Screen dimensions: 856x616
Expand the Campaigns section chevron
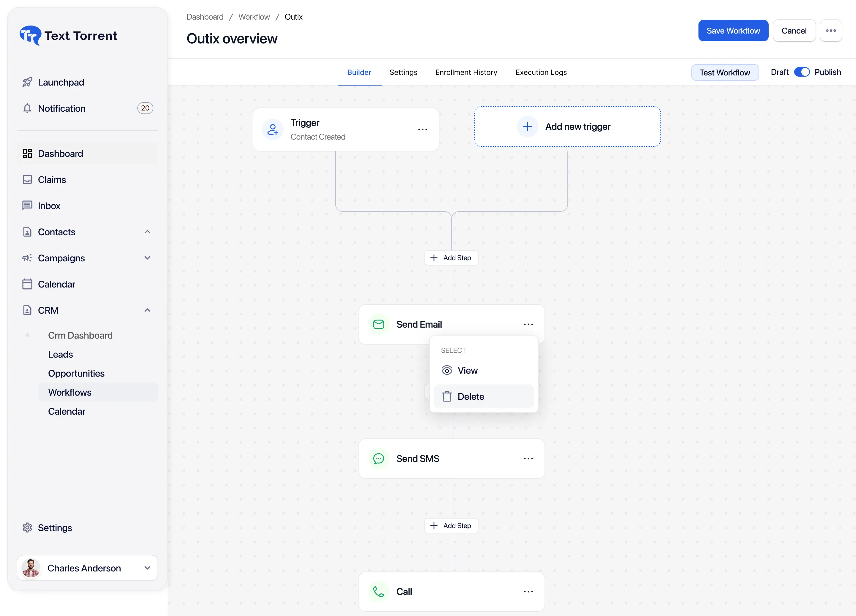click(x=147, y=258)
